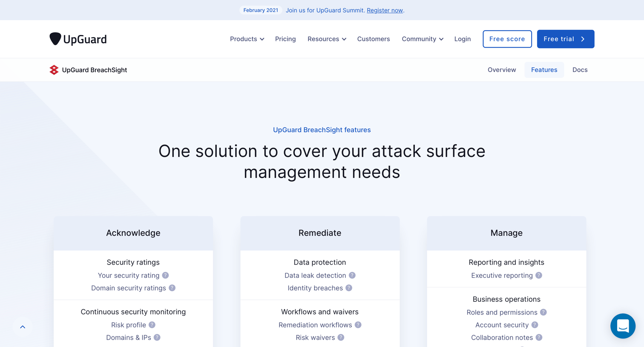Click Continuous security monitoring heading
Viewport: 644px width, 347px height.
click(133, 312)
